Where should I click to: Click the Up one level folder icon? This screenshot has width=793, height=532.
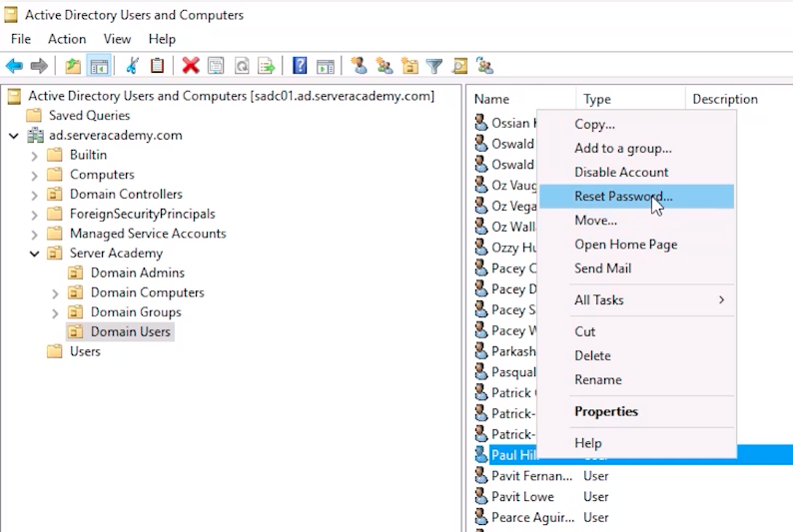tap(73, 66)
